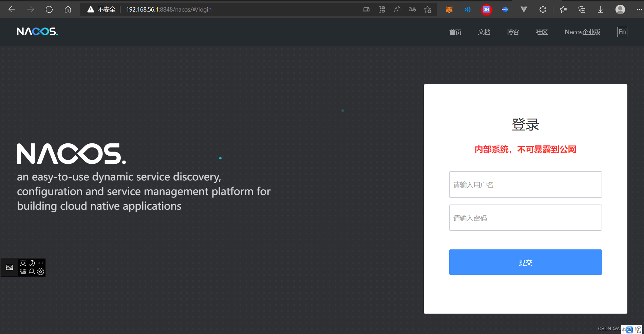Click the translate page icon

[412, 10]
